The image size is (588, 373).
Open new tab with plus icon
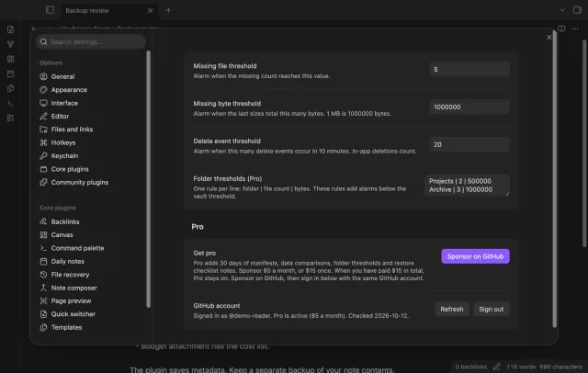point(168,10)
